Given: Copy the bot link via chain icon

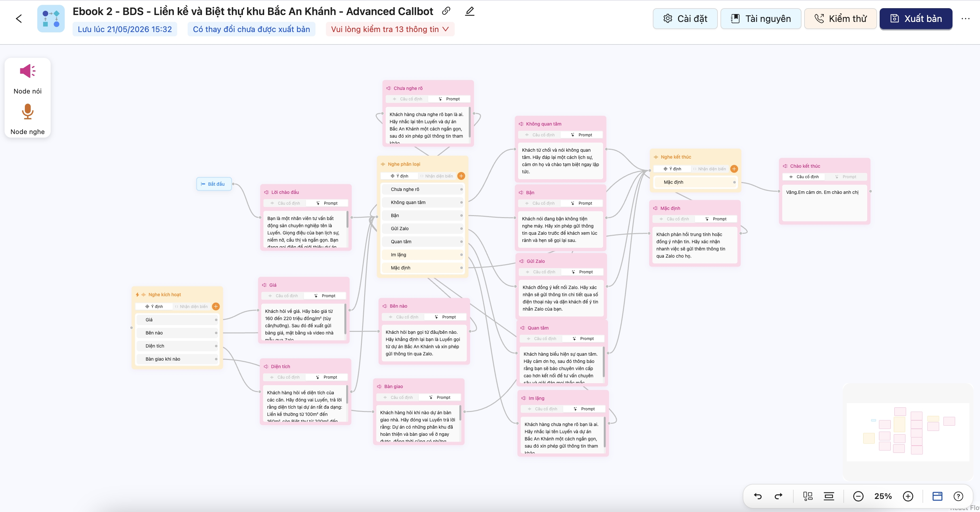Looking at the screenshot, I should [x=446, y=11].
